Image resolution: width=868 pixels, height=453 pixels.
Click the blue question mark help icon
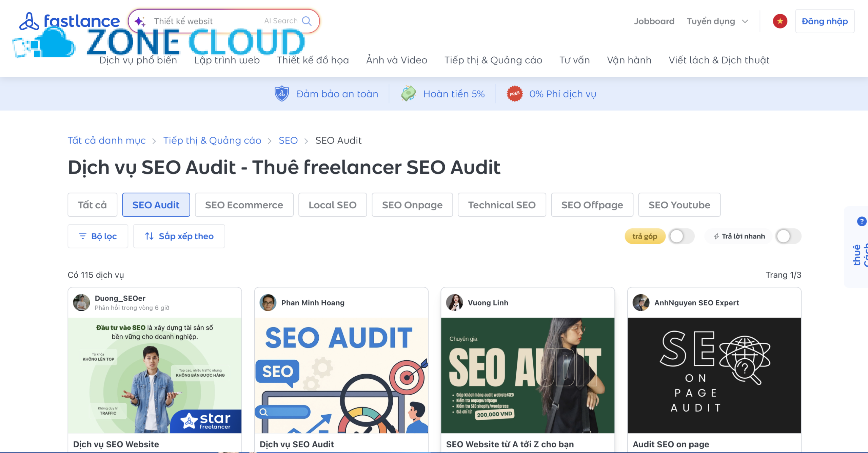pos(862,222)
